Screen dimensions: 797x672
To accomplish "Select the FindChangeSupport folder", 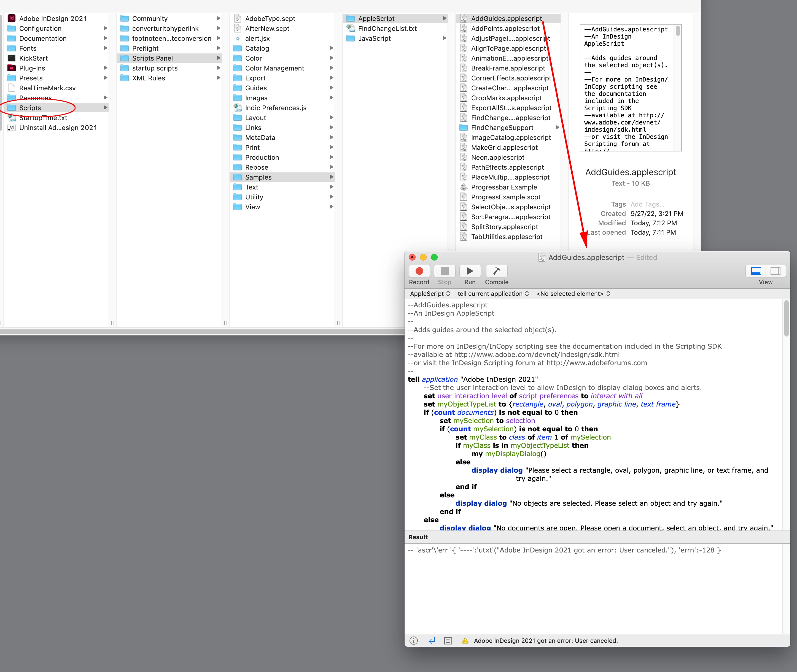I will [x=502, y=128].
